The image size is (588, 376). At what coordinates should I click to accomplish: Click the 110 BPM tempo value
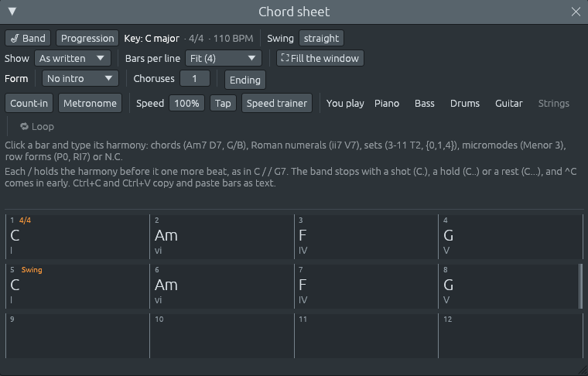233,38
